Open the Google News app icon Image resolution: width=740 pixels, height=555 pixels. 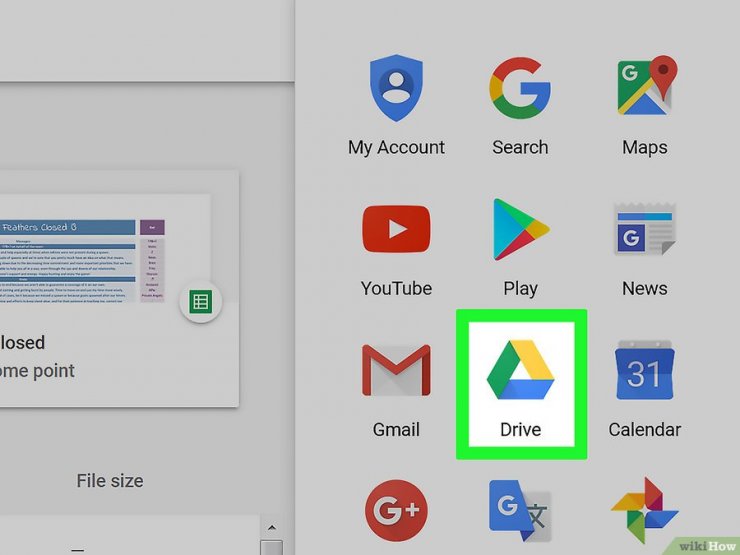[645, 229]
